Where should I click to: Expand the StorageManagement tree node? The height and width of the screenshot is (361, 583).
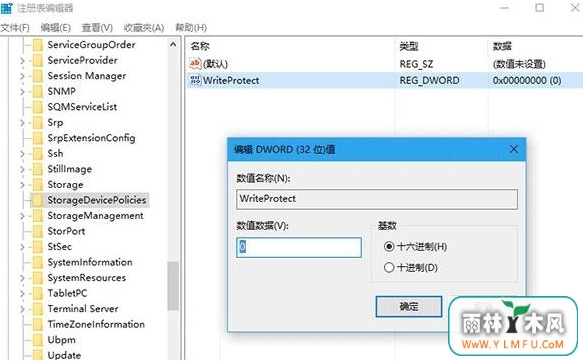[22, 216]
